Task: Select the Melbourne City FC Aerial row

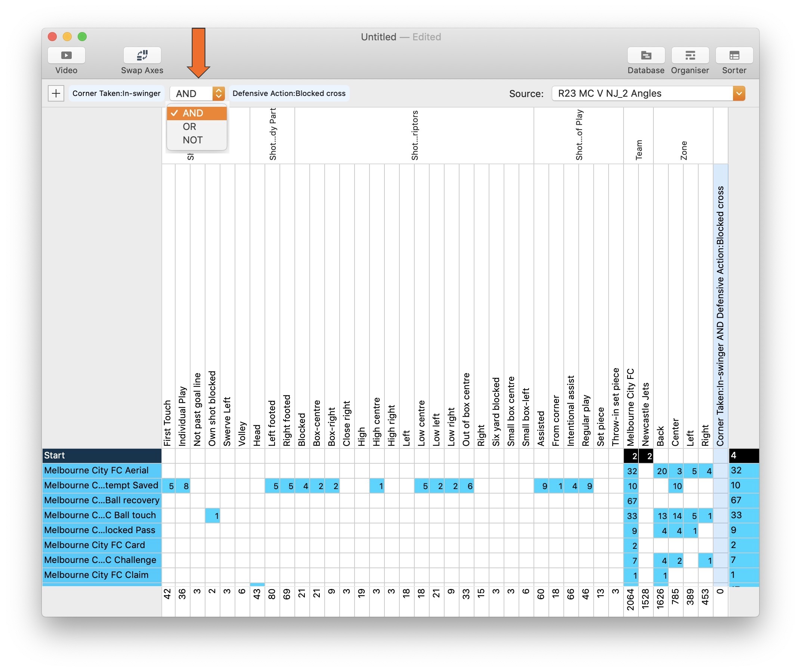Action: pyautogui.click(x=101, y=470)
